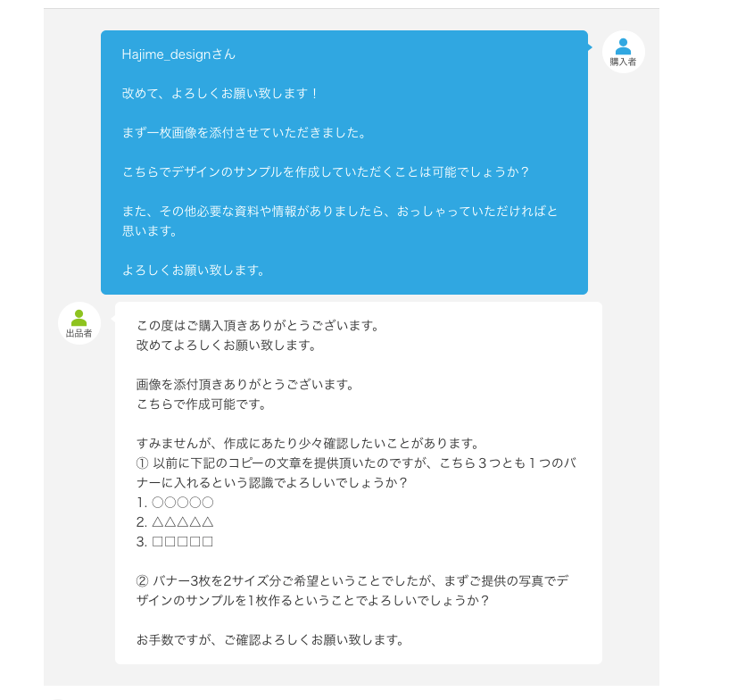Click the question starting with ② バナー3枚

[x=352, y=591]
